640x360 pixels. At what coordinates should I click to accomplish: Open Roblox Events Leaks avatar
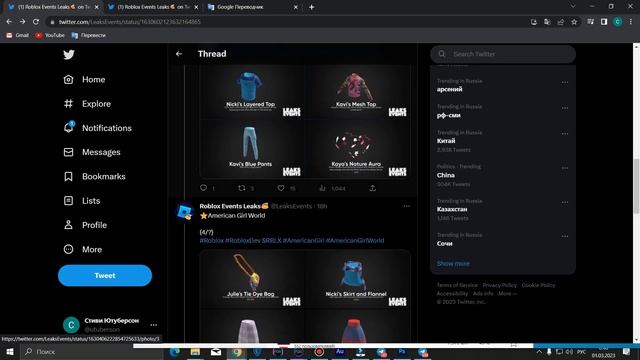(x=185, y=212)
